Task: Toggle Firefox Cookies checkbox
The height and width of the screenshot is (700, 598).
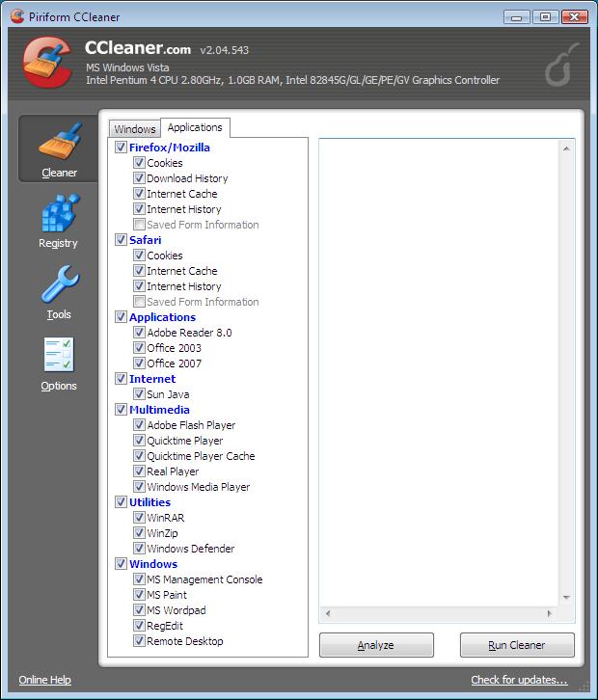Action: click(139, 163)
